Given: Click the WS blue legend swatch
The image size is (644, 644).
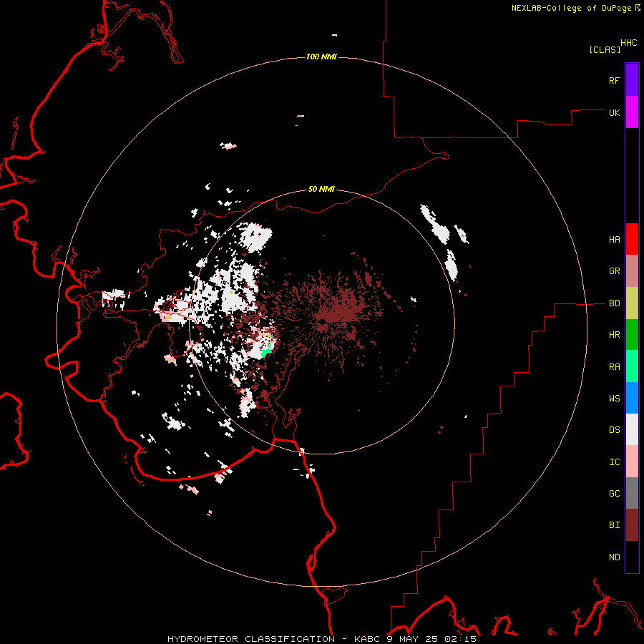Looking at the screenshot, I should pos(632,398).
